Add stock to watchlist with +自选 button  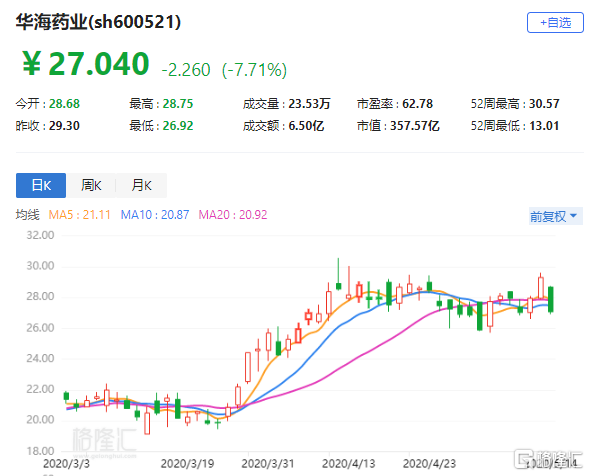[555, 23]
